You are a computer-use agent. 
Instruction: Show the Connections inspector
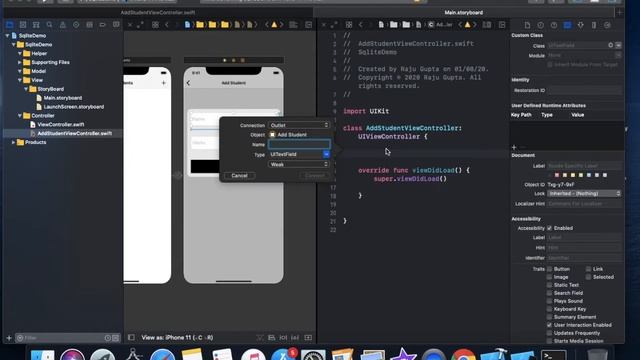tap(607, 25)
